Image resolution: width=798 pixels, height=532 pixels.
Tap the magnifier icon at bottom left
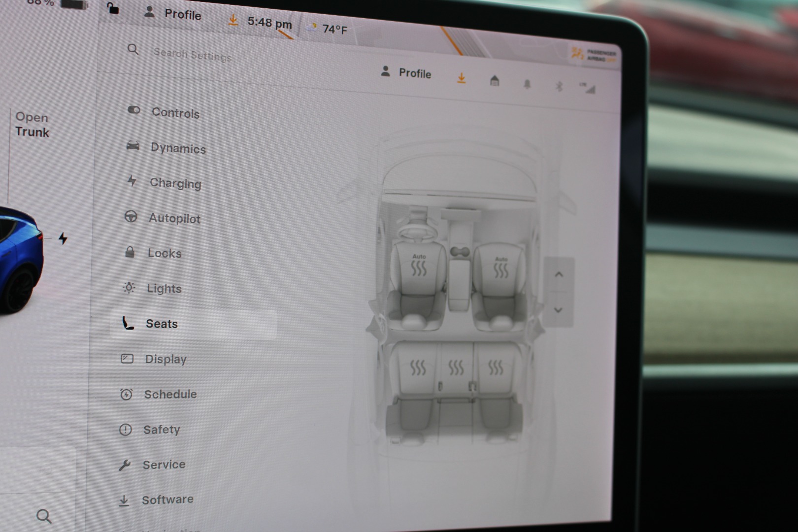[x=44, y=516]
